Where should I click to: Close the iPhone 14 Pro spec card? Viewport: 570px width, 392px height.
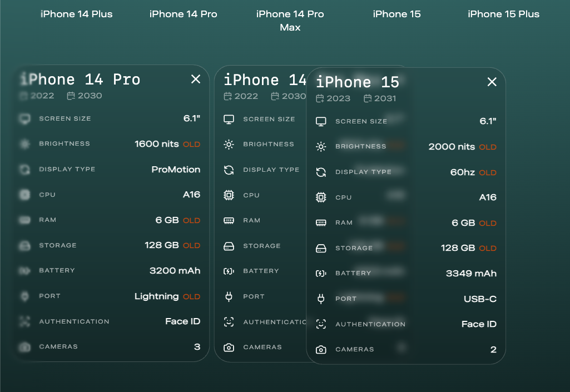click(x=196, y=80)
